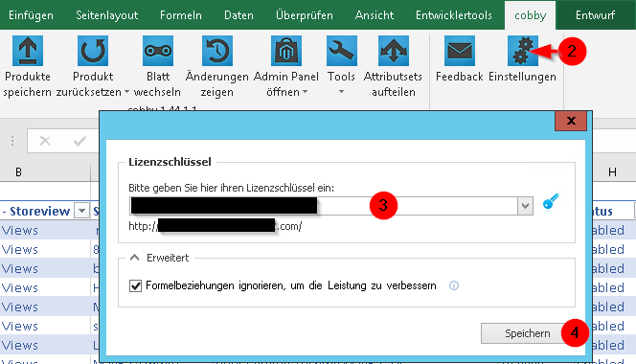Expand Produkt zurücksetzen dropdown arrow
Screen dimensions: 636x364
[x=127, y=92]
